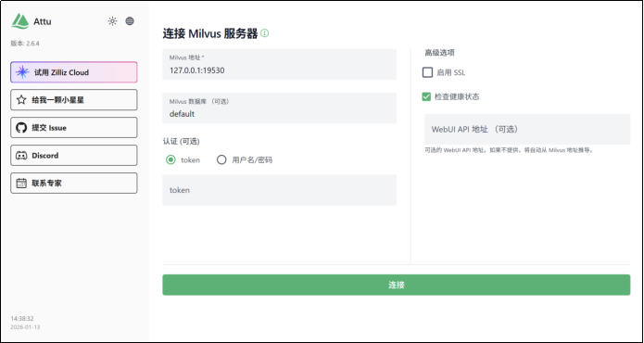Screen dimensions: 644x343
Task: Click the Attu name text
Action: 43,21
